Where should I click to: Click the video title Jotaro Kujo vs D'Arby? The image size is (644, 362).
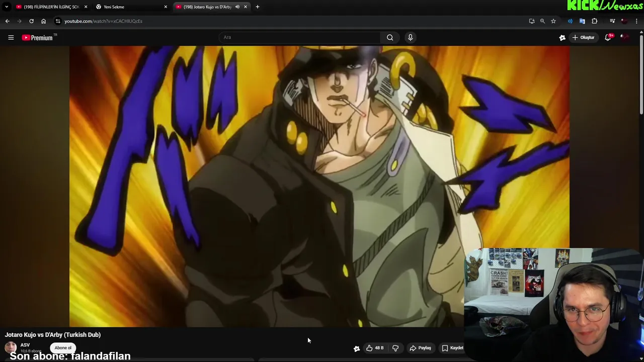(53, 335)
